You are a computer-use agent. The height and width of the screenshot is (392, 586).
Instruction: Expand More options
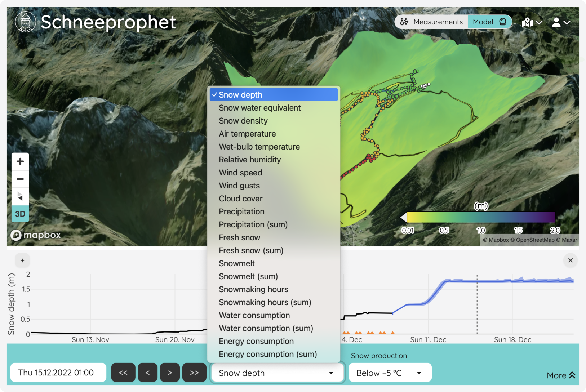561,375
